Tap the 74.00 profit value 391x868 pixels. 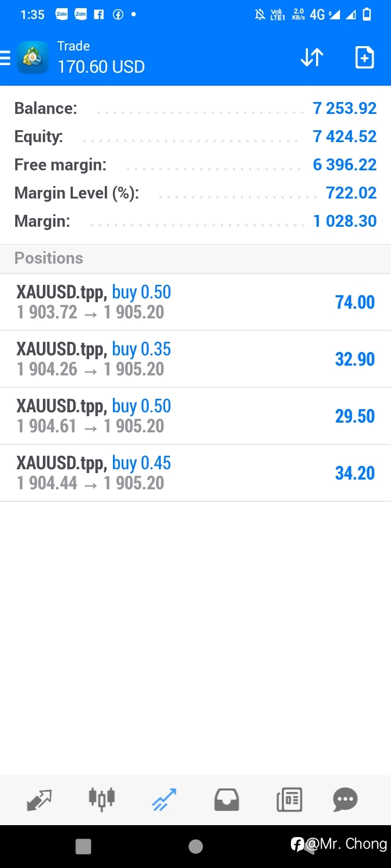click(355, 302)
